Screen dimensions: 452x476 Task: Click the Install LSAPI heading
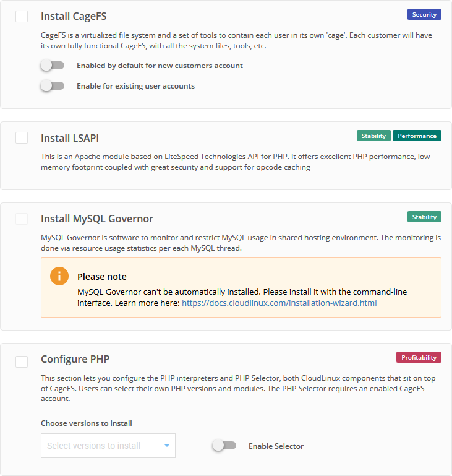click(x=70, y=138)
